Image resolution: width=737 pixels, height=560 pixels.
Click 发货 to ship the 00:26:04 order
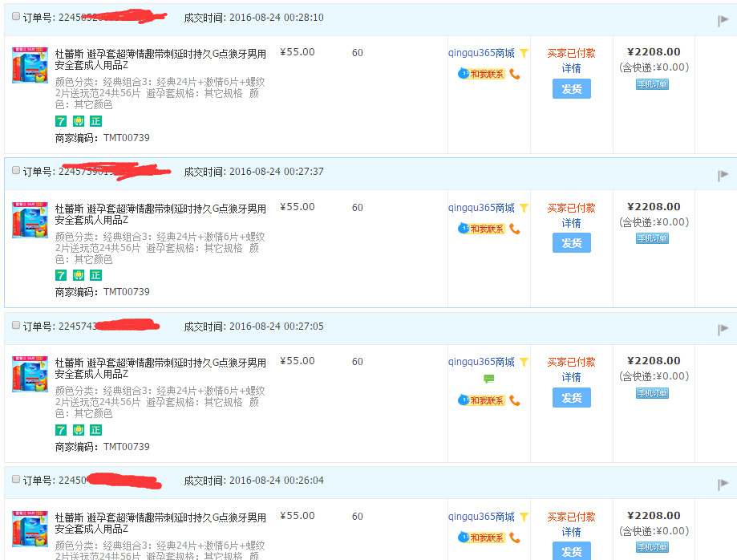[572, 551]
